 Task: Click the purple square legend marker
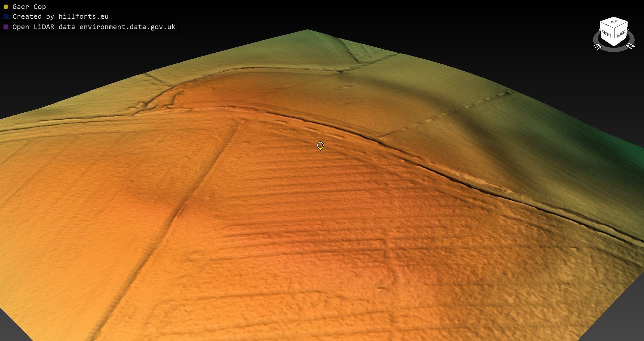(6, 27)
